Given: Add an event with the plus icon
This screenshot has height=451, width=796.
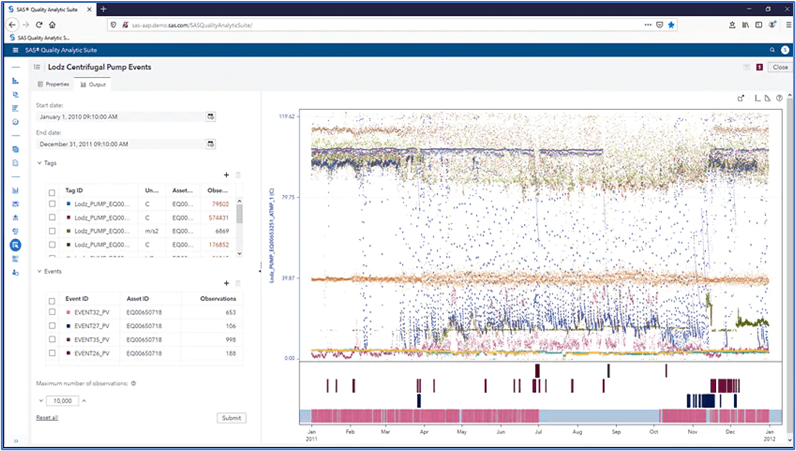Looking at the screenshot, I should point(226,283).
